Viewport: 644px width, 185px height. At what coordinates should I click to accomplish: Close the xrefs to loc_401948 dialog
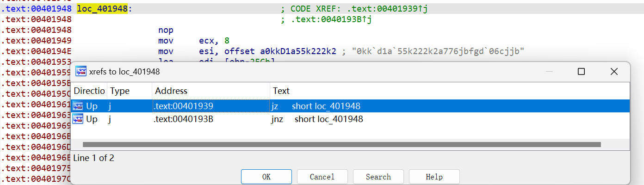tap(613, 72)
